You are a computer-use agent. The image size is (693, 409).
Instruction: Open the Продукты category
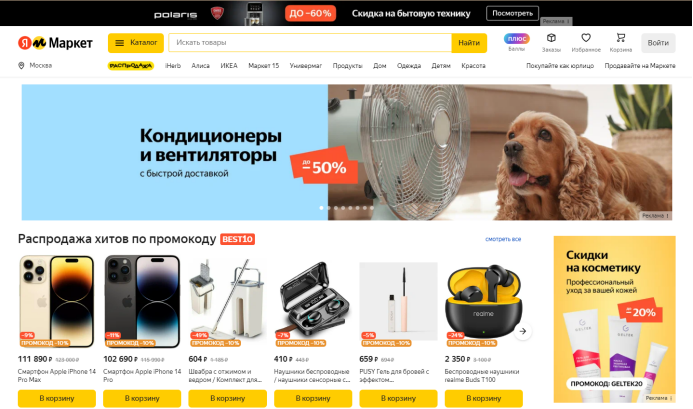(x=347, y=66)
